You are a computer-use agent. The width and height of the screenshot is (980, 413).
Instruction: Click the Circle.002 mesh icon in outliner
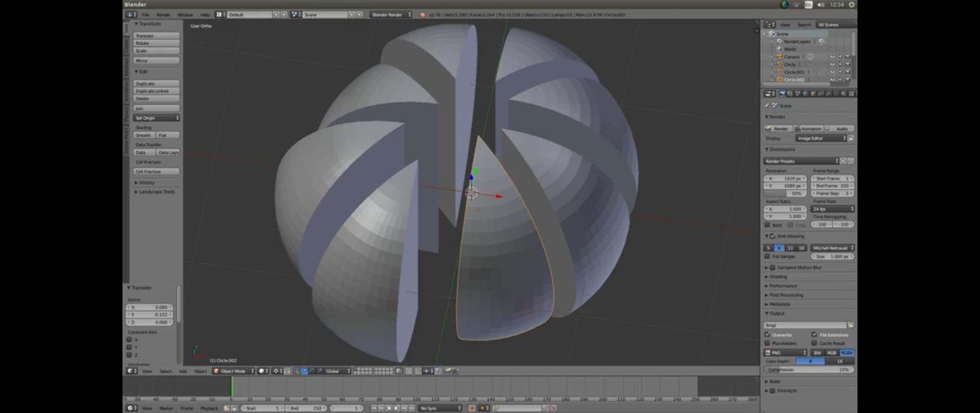point(779,80)
